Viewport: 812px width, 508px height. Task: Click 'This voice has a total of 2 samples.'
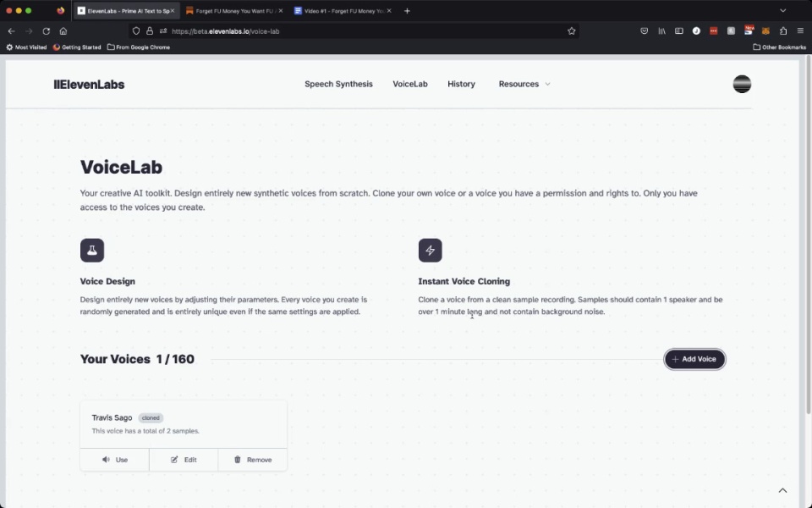pos(145,431)
